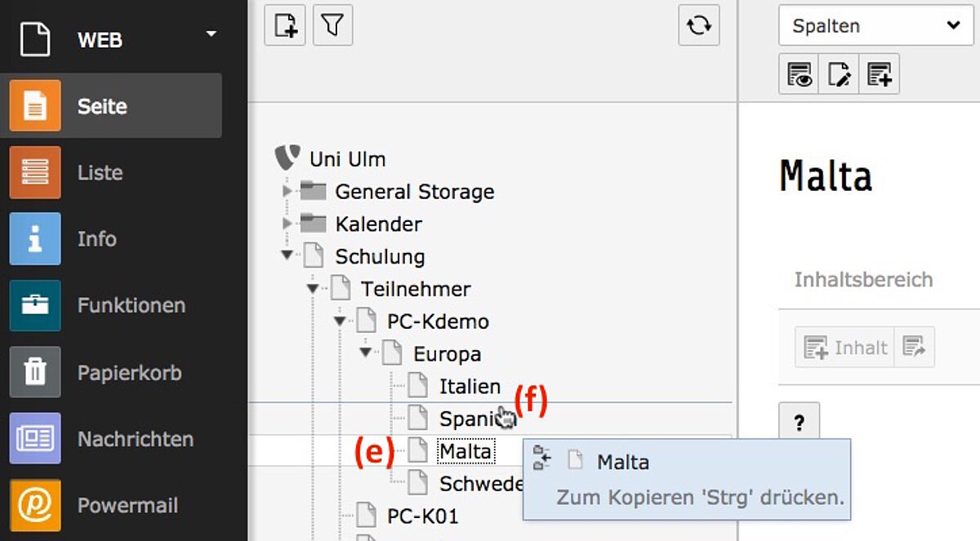Open the Seite module

[111, 105]
